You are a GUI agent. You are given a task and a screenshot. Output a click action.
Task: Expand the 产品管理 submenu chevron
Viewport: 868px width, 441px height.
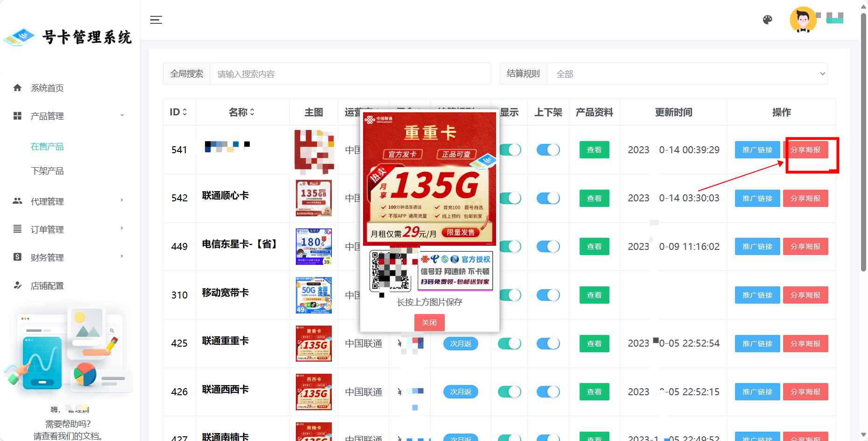point(122,115)
